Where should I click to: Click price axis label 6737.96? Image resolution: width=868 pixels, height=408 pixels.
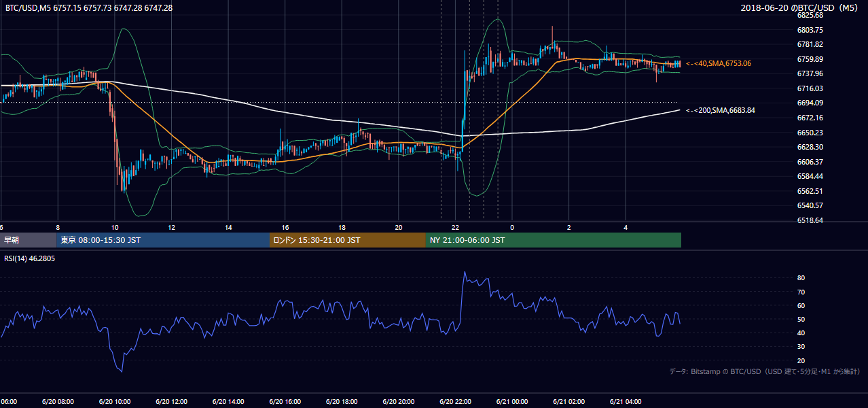(x=810, y=73)
